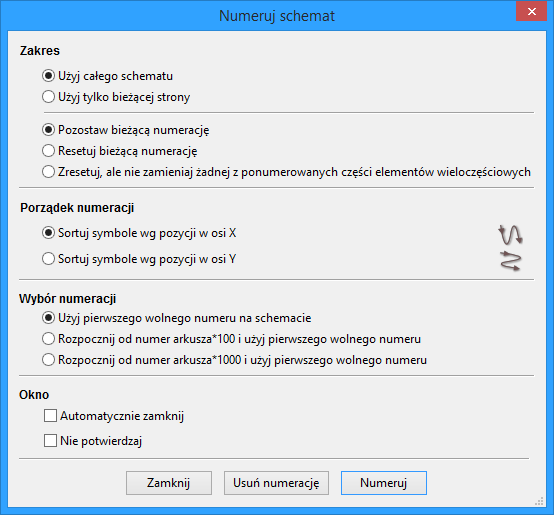Click the 'Numeruj' button
554x515 pixels.
(x=384, y=483)
